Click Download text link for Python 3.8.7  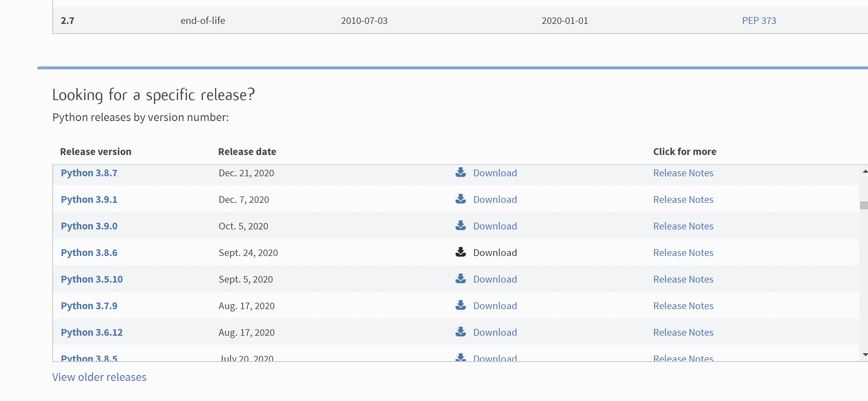click(495, 173)
